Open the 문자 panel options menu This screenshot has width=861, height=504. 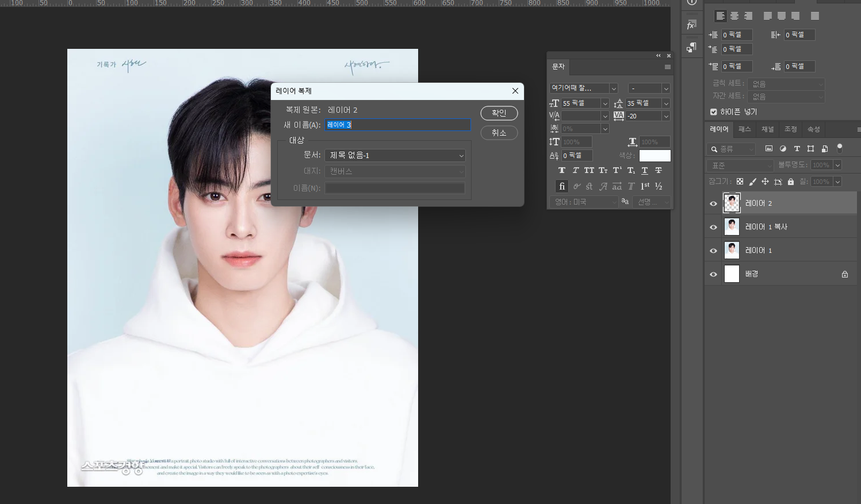[x=667, y=67]
